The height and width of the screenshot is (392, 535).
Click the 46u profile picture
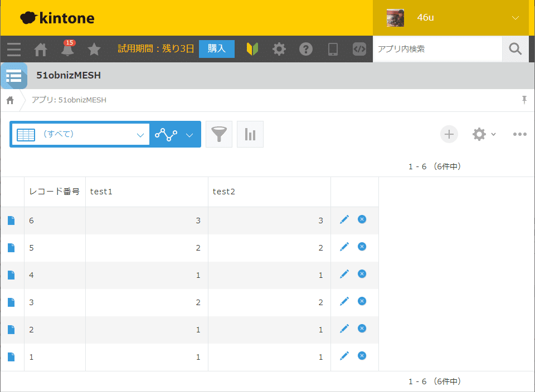pyautogui.click(x=395, y=18)
